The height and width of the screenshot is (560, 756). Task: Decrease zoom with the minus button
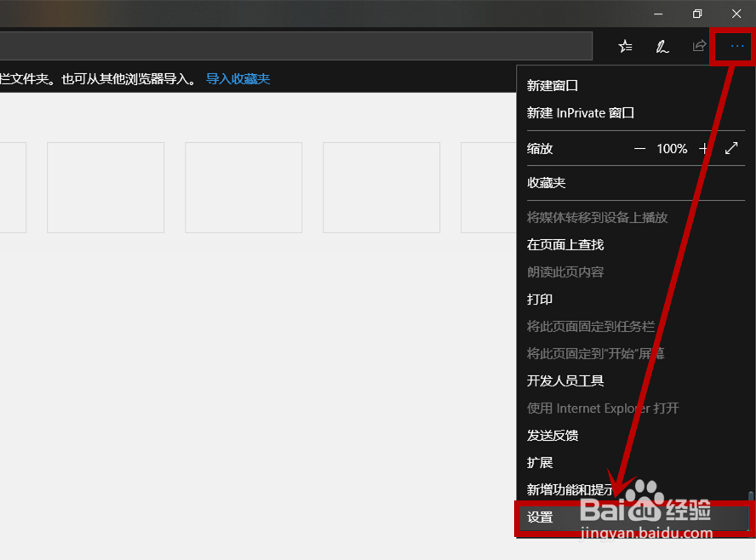[639, 148]
